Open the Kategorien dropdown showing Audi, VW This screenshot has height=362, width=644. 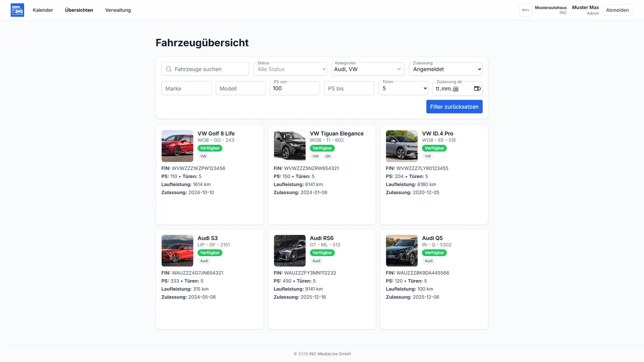pyautogui.click(x=367, y=69)
